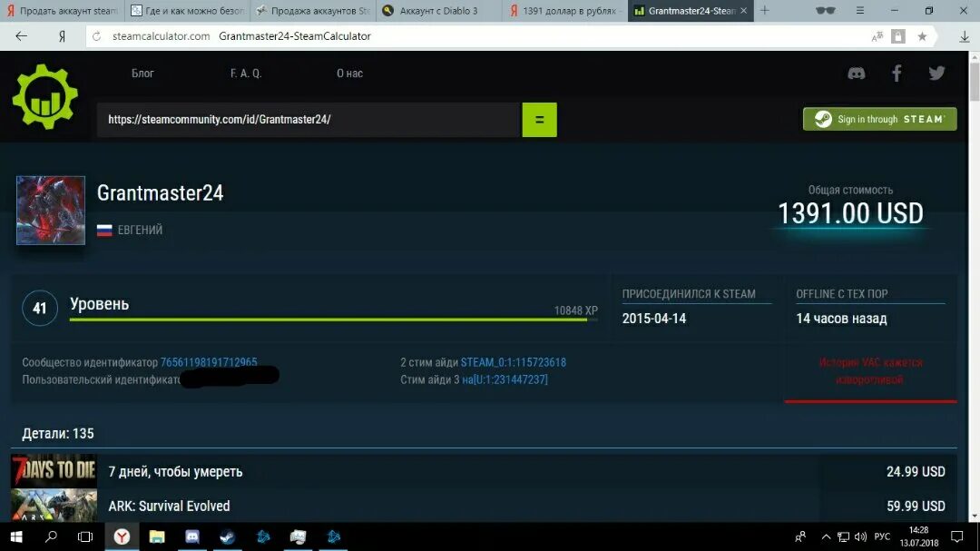980x551 pixels.
Task: Click the STEAM_0:1:115723618 link
Action: pyautogui.click(x=513, y=362)
